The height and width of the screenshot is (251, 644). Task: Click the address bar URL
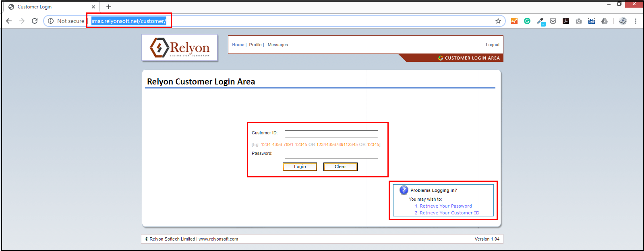coord(128,21)
